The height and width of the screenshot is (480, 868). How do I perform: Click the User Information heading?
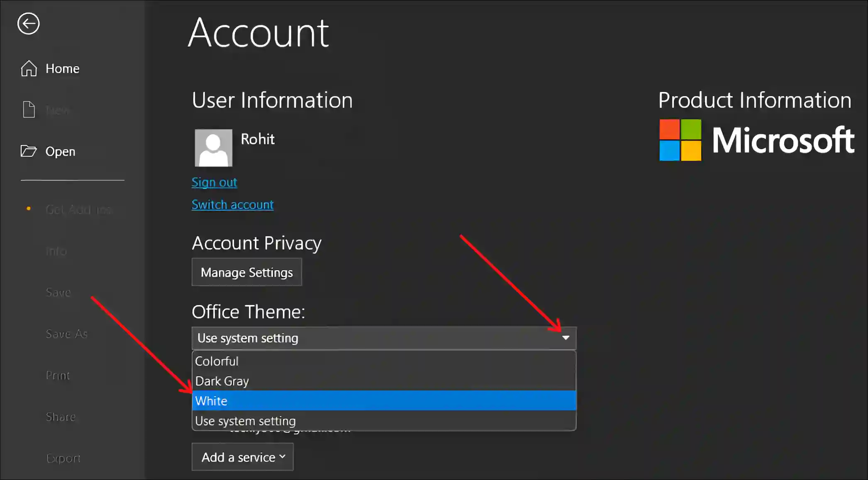(x=272, y=100)
